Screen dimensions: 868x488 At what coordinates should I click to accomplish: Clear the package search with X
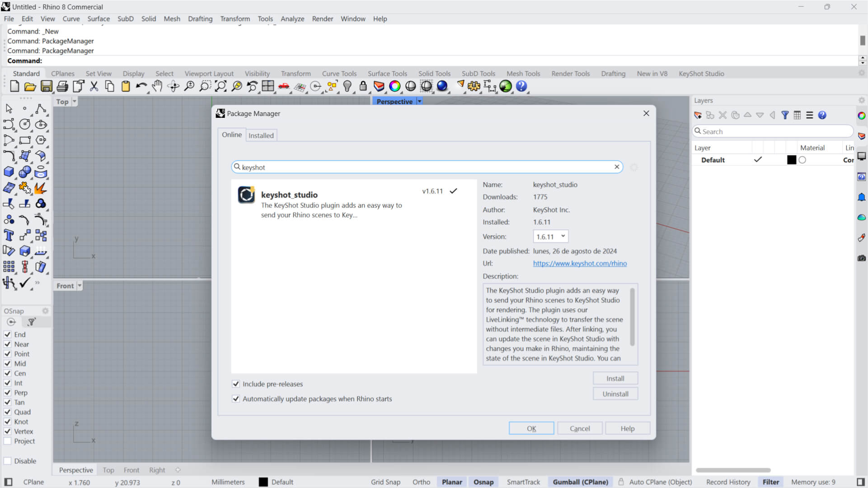tap(617, 167)
